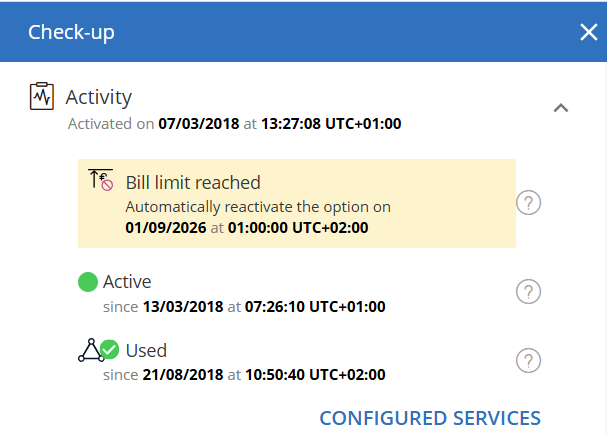Click the green checkmark badge beside Used
Image resolution: width=607 pixels, height=435 pixels.
tap(110, 349)
